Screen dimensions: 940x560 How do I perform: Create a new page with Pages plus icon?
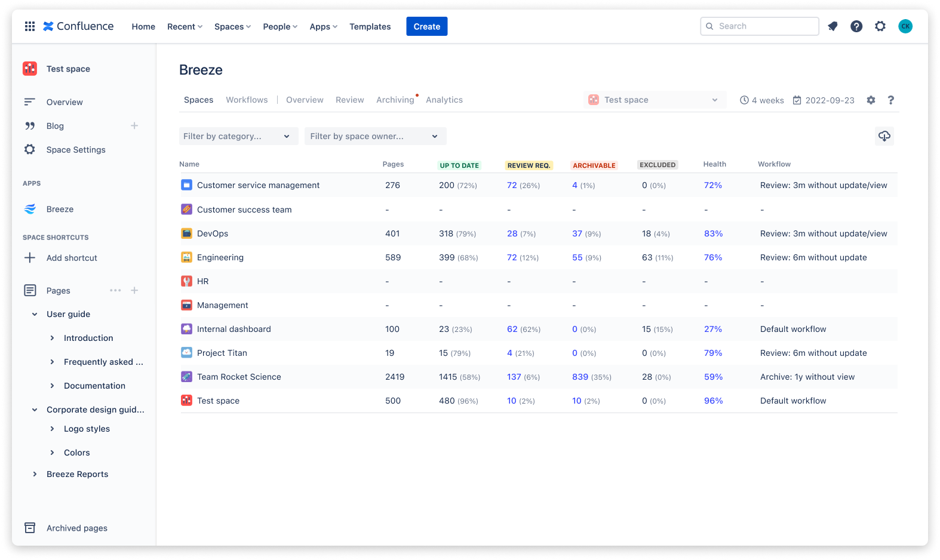134,291
